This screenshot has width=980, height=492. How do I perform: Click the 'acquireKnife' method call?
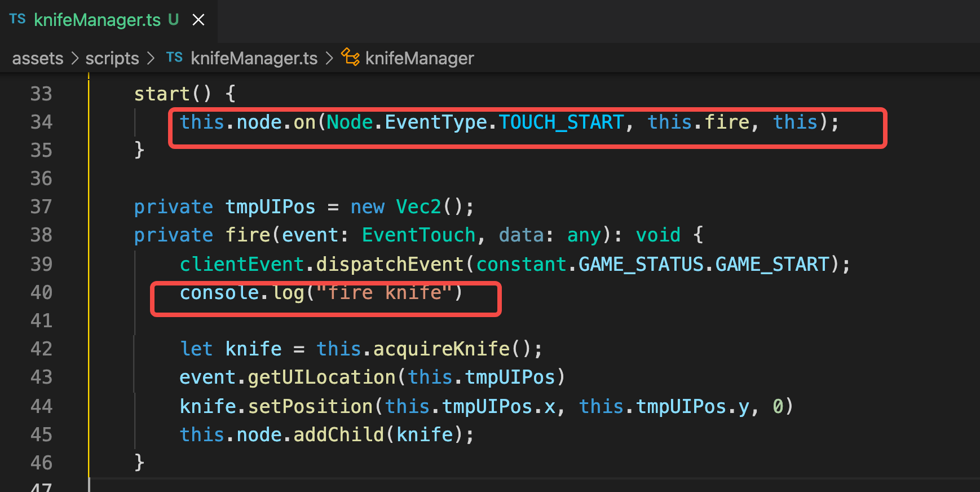pyautogui.click(x=442, y=349)
